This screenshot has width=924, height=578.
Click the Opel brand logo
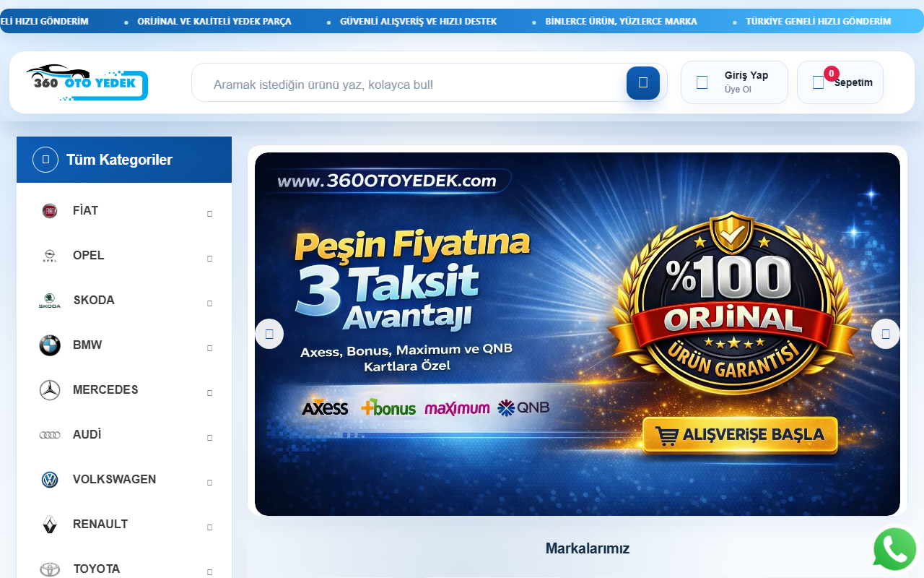(x=50, y=256)
